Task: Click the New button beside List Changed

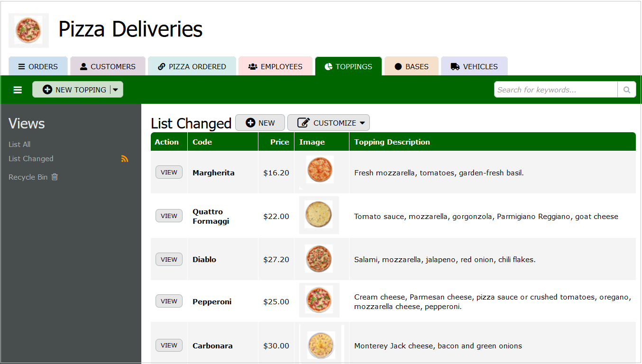Action: [260, 123]
